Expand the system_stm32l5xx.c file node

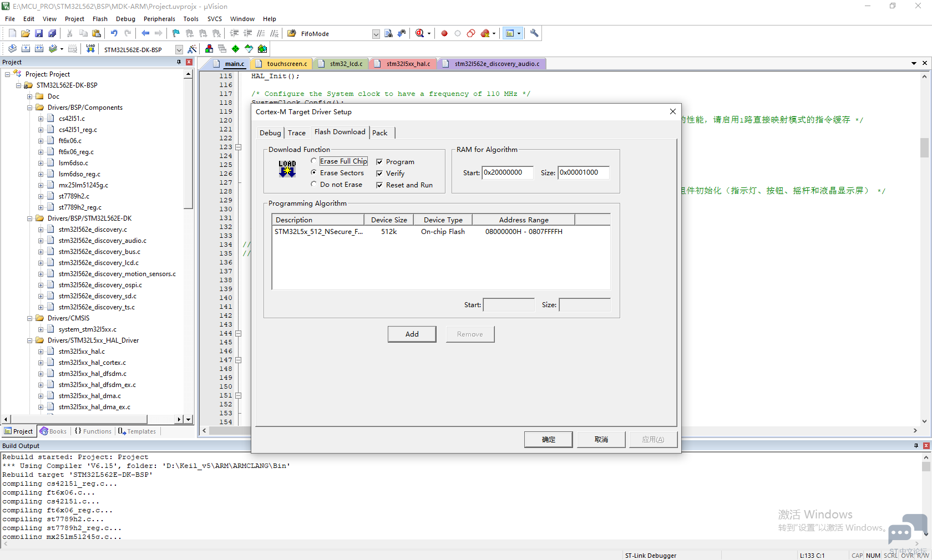(40, 329)
